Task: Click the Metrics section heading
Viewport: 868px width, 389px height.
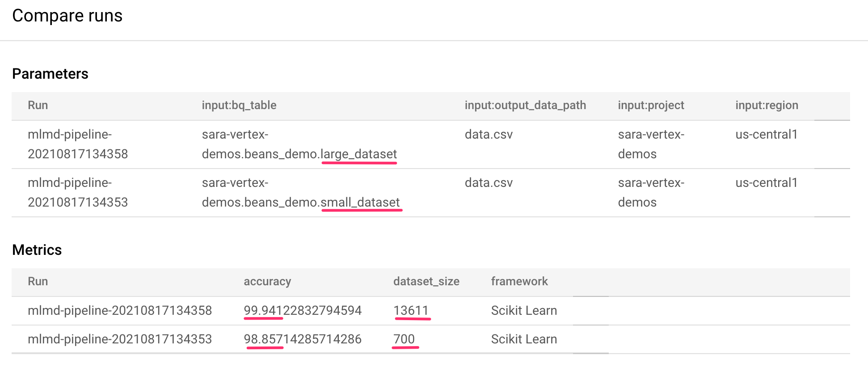Action: tap(37, 250)
